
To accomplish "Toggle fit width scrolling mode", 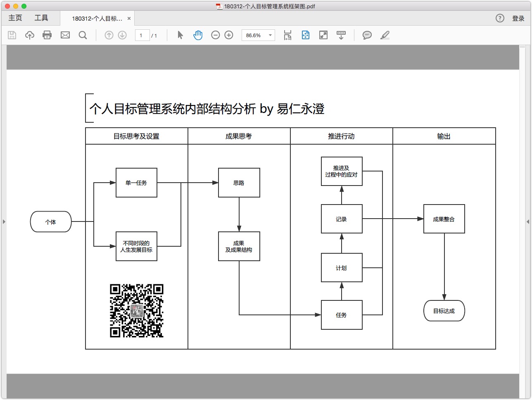I will (287, 35).
